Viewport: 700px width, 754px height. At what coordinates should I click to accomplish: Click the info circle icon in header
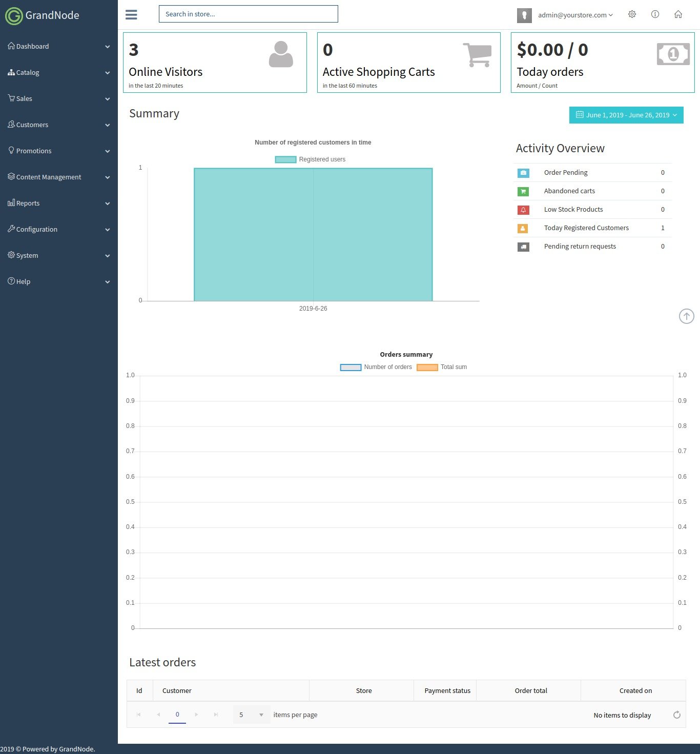point(655,14)
